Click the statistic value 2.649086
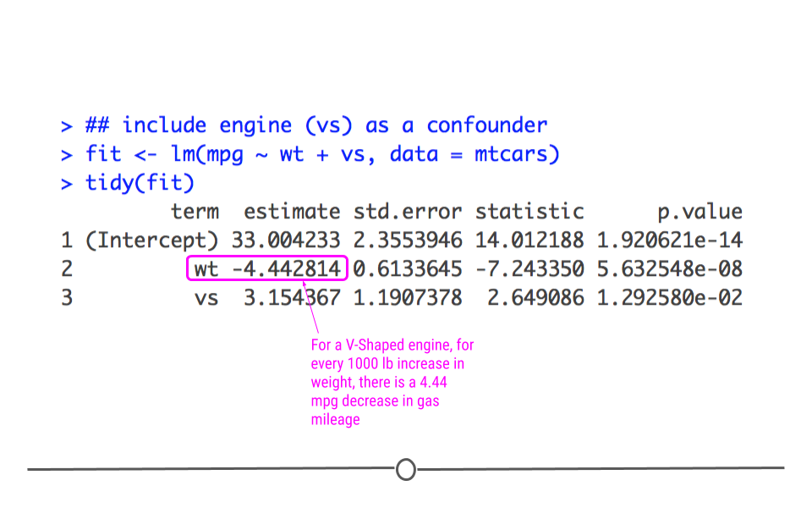The height and width of the screenshot is (508, 812). tap(535, 298)
